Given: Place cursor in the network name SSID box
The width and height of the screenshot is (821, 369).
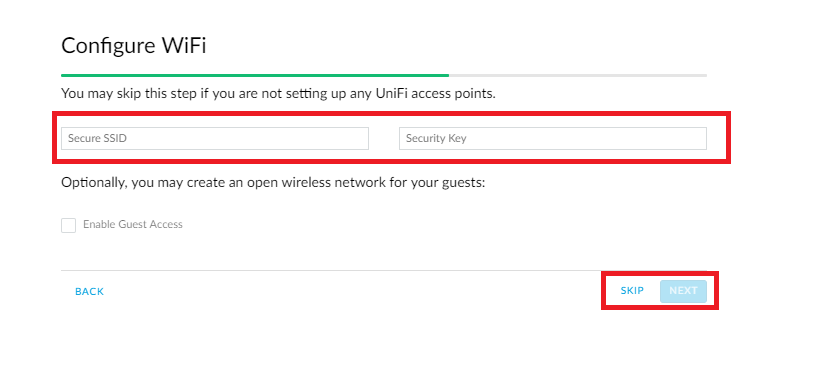Looking at the screenshot, I should pos(215,139).
